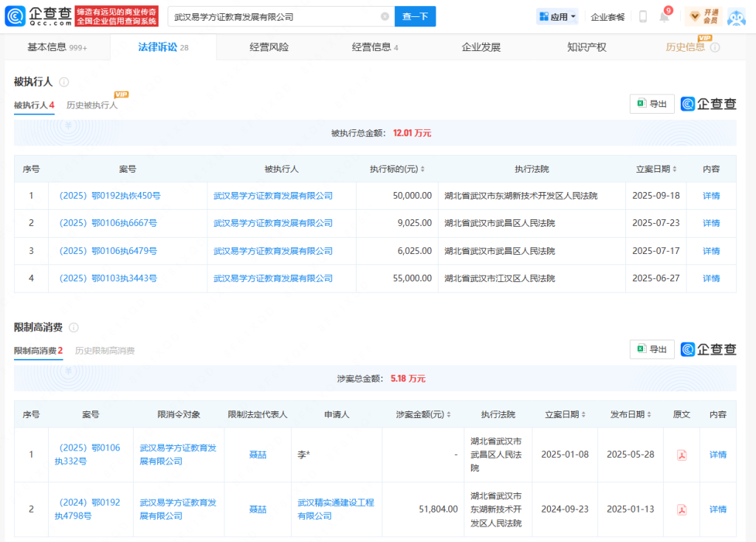
Task: Switch to the 经营风险 tab
Action: 269,47
